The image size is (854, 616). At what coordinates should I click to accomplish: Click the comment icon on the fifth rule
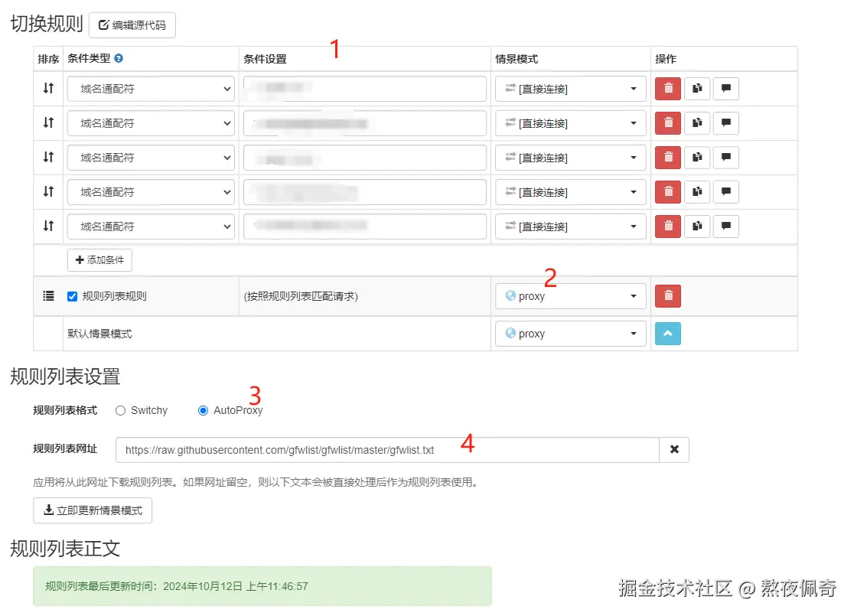[x=726, y=226]
